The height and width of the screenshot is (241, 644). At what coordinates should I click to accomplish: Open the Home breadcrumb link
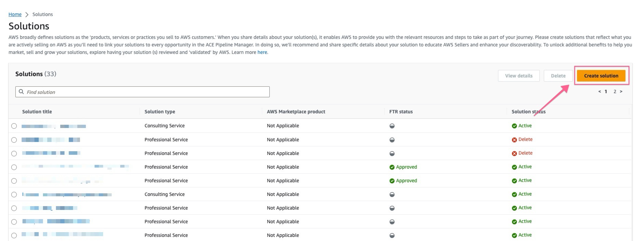(15, 14)
